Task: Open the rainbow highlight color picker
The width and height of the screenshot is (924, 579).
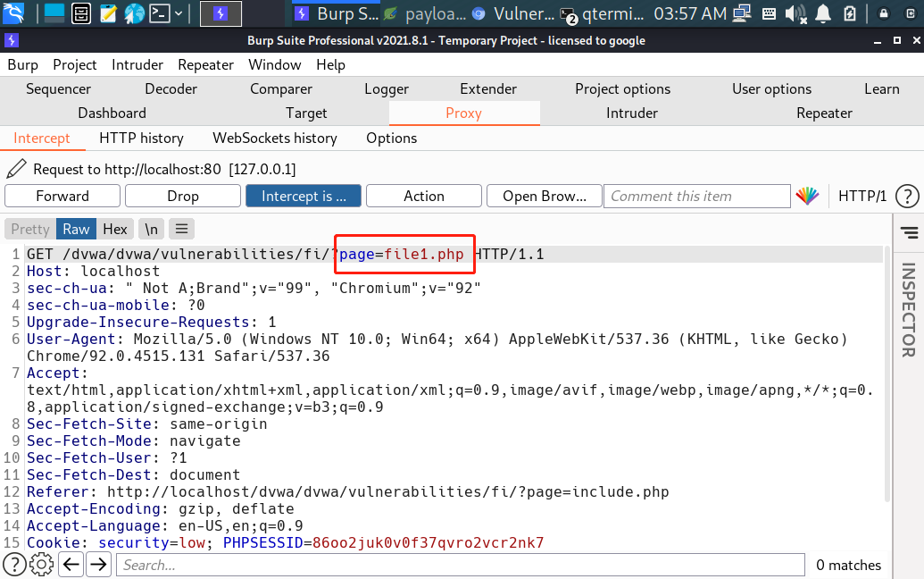Action: tap(807, 196)
